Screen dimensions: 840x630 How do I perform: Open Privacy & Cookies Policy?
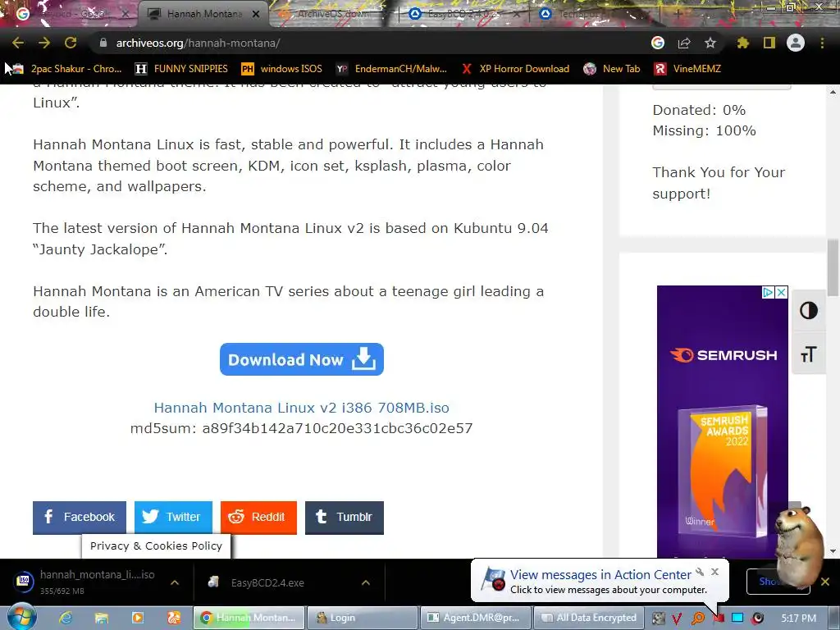[156, 546]
